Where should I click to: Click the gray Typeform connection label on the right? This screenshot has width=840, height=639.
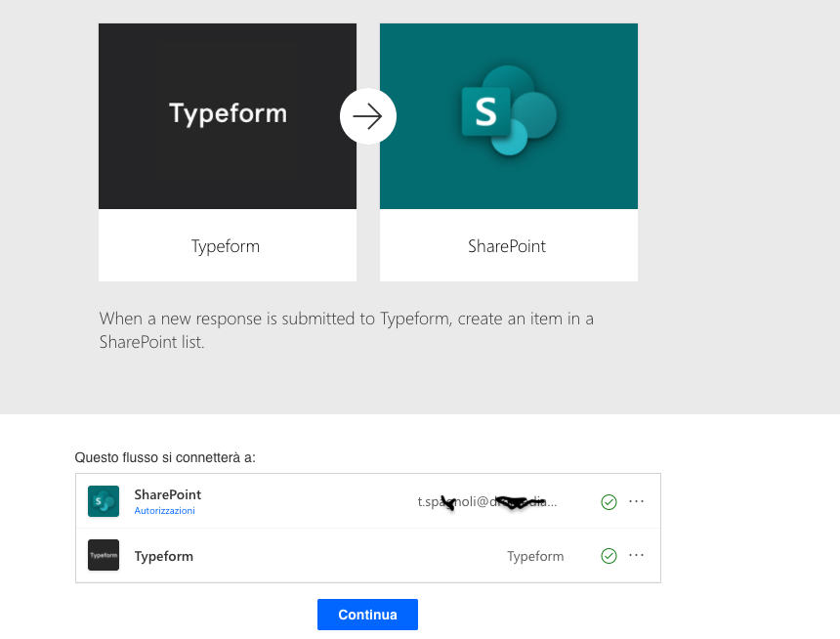point(535,557)
